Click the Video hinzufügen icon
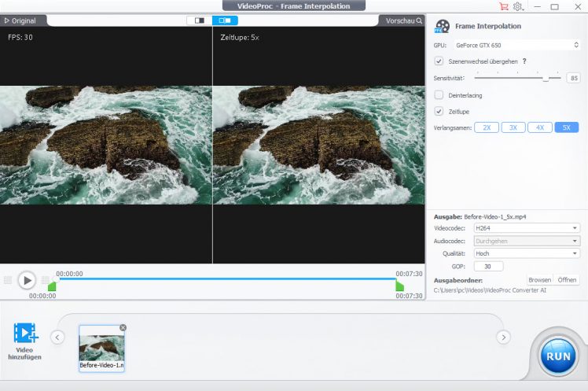The height and width of the screenshot is (391, 588). pyautogui.click(x=25, y=334)
